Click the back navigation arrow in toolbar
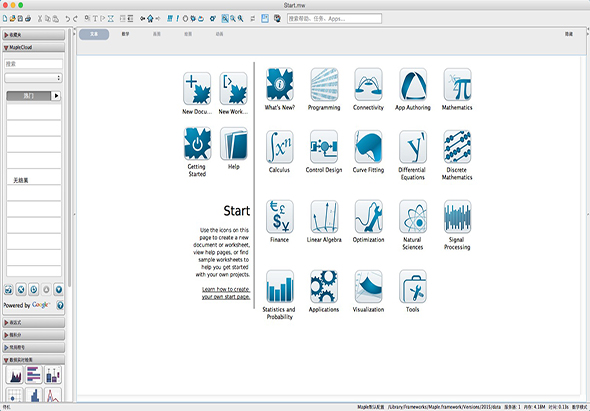Viewport: 590px width, 411px height. point(143,18)
